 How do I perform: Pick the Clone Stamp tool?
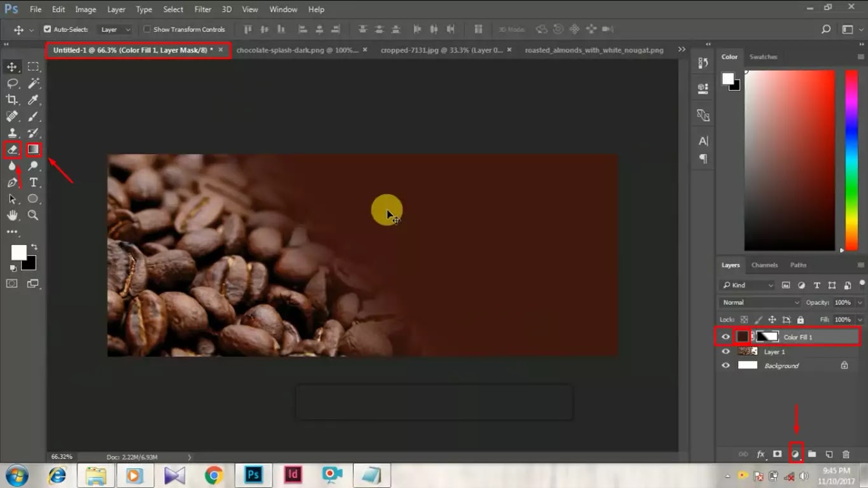pyautogui.click(x=12, y=133)
